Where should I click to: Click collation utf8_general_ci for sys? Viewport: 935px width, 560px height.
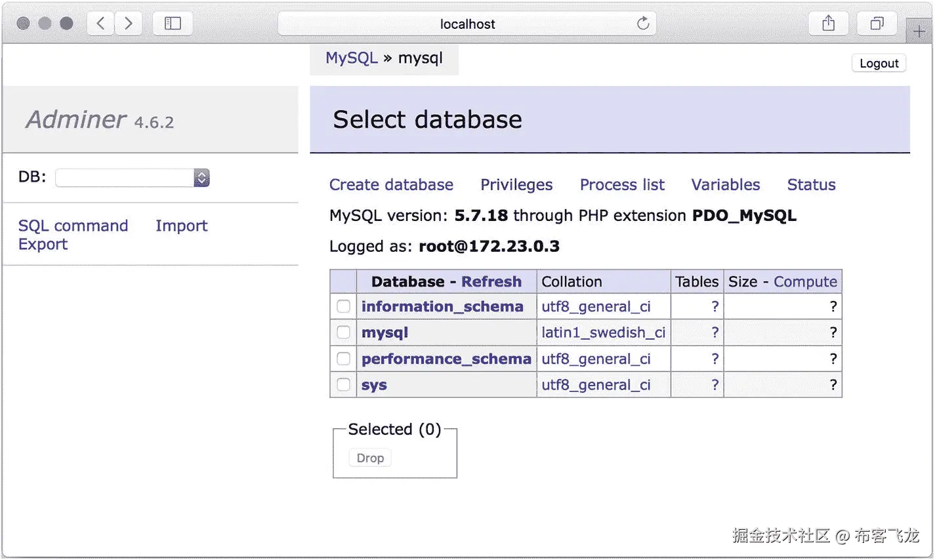point(596,385)
